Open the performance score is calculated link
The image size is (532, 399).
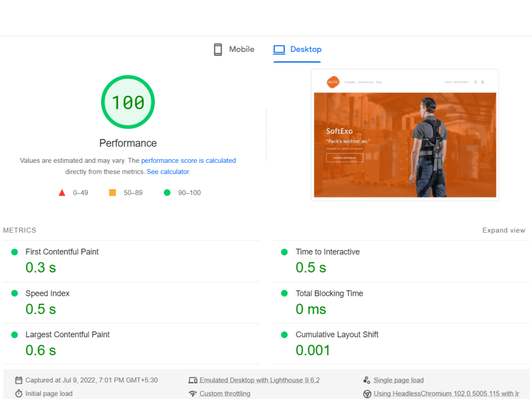point(188,160)
